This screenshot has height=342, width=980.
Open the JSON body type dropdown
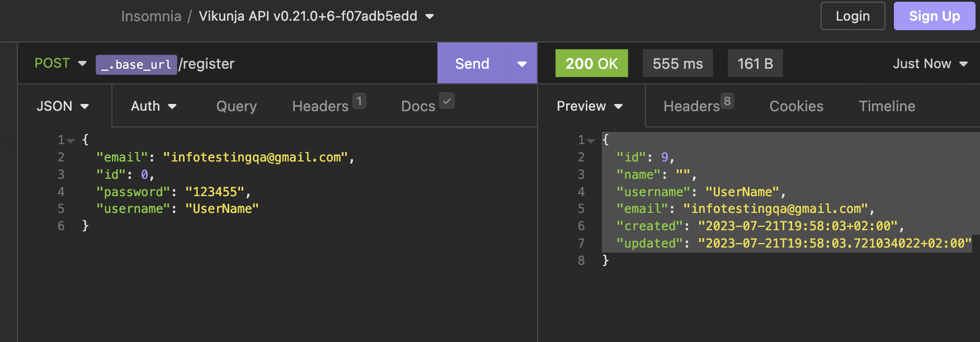point(63,106)
